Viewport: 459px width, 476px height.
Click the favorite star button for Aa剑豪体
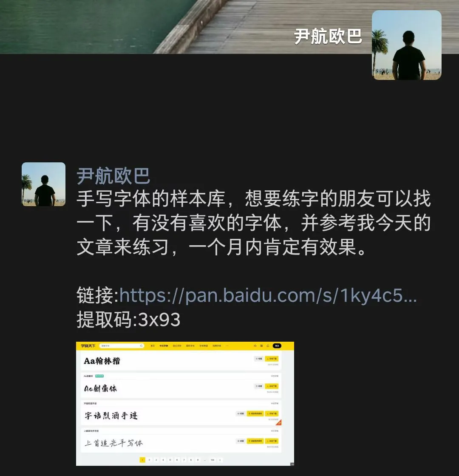click(259, 386)
